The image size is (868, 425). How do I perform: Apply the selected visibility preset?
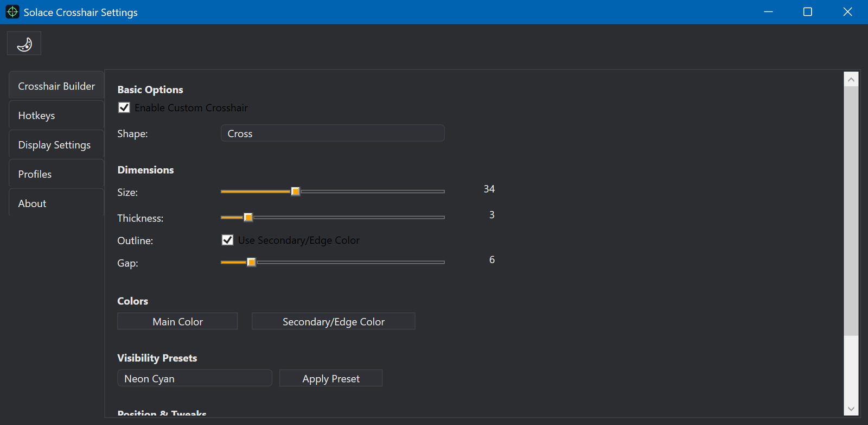coord(331,378)
